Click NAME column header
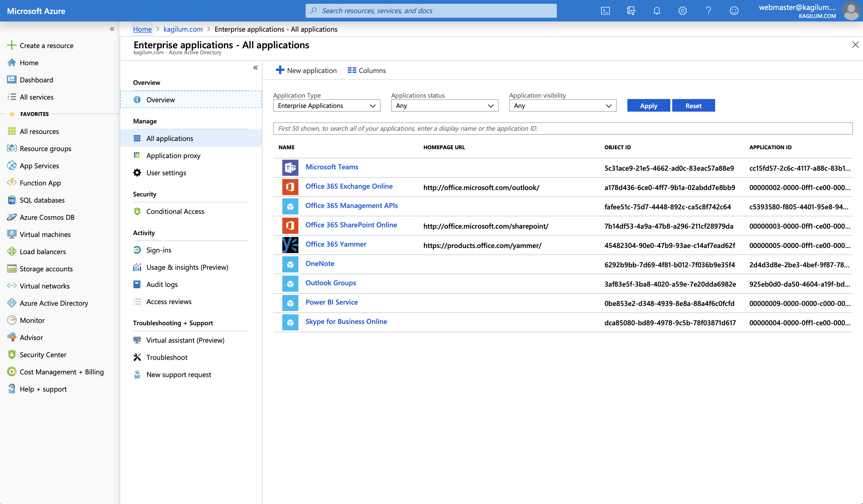The height and width of the screenshot is (504, 863). (286, 147)
